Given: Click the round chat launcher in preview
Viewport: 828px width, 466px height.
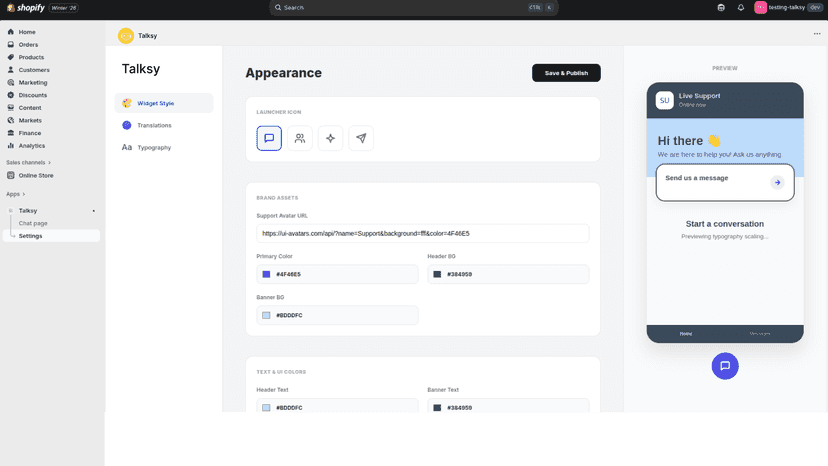Looking at the screenshot, I should [724, 366].
